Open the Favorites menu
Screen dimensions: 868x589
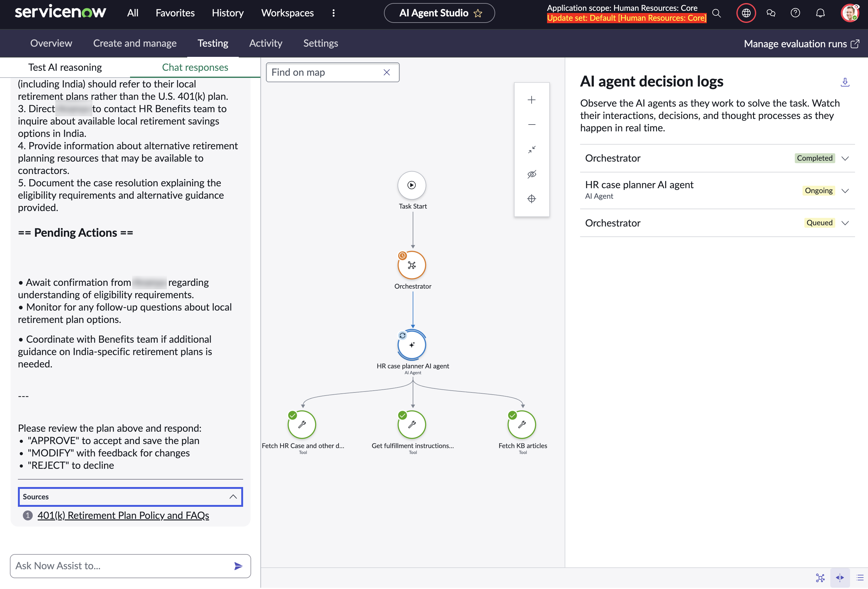coord(175,13)
